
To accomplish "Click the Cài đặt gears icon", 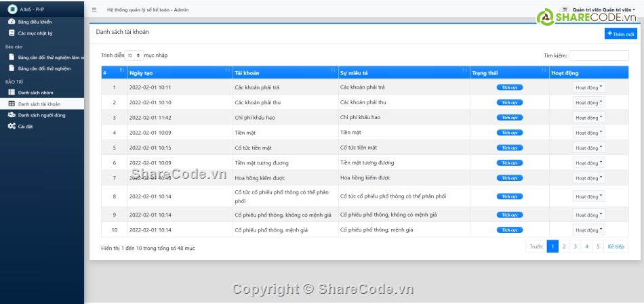I will [x=12, y=126].
